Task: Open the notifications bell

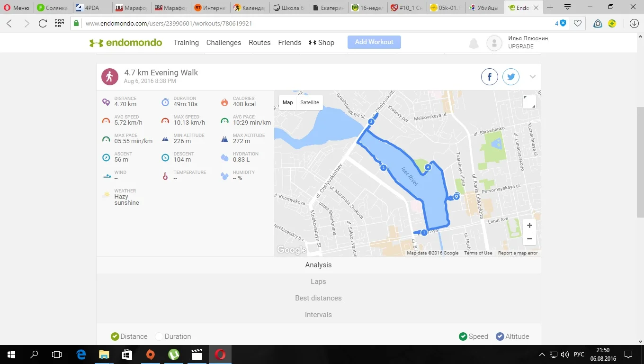Action: 474,44
